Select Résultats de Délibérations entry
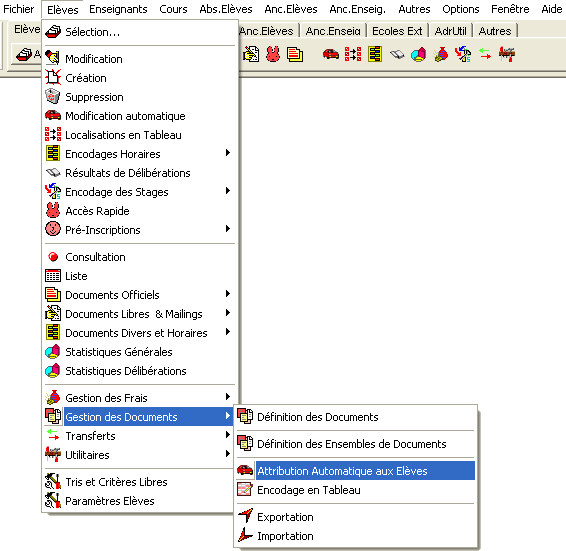The width and height of the screenshot is (566, 551). click(139, 173)
